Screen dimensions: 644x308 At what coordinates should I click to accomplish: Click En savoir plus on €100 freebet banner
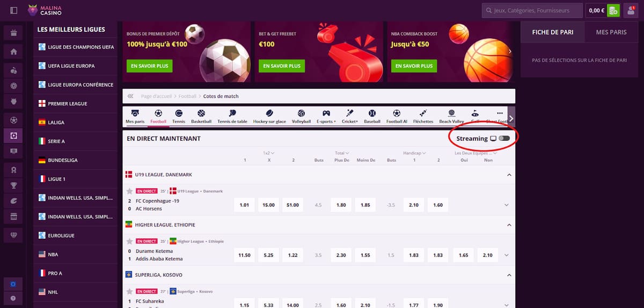click(x=282, y=66)
